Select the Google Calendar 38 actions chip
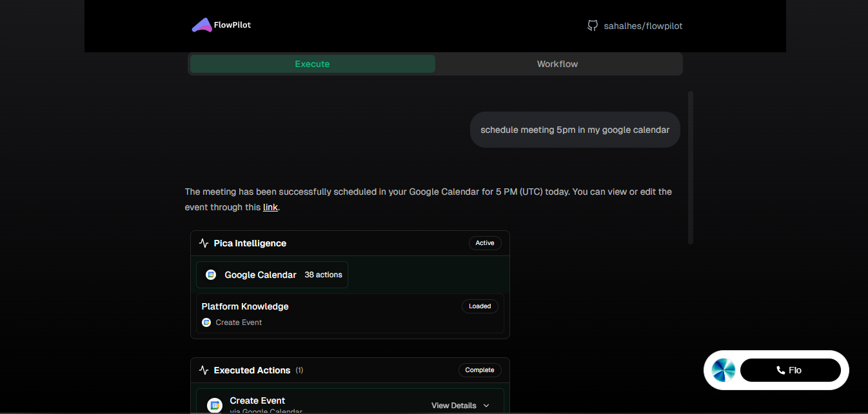The image size is (868, 414). (272, 275)
